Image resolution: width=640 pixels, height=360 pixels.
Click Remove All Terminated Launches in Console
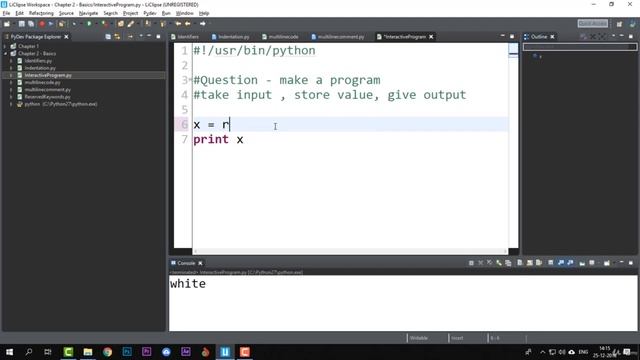pos(489,263)
